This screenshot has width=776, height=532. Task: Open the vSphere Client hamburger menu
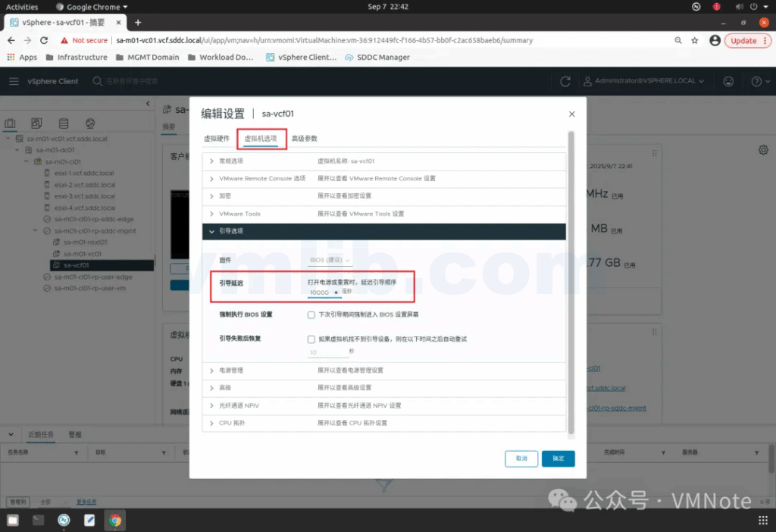[x=14, y=81]
